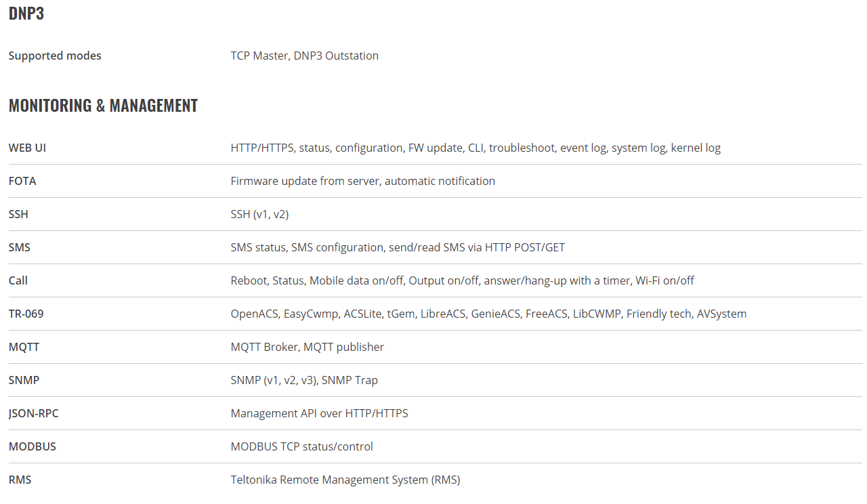
Task: Click the Supported modes row label
Action: (55, 56)
